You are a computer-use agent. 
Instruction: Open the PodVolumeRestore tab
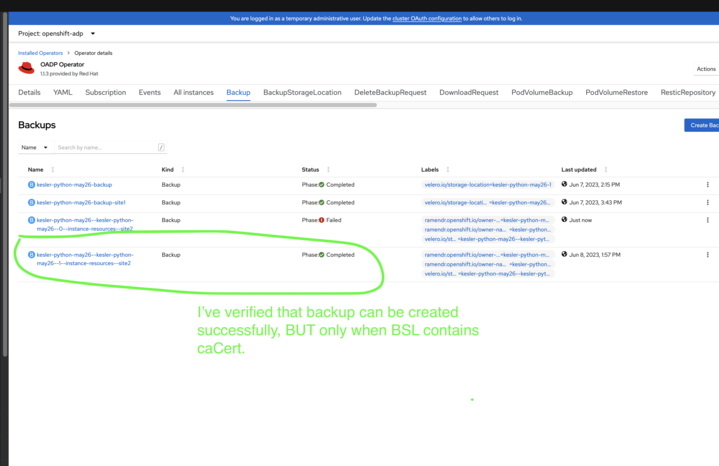(x=616, y=92)
